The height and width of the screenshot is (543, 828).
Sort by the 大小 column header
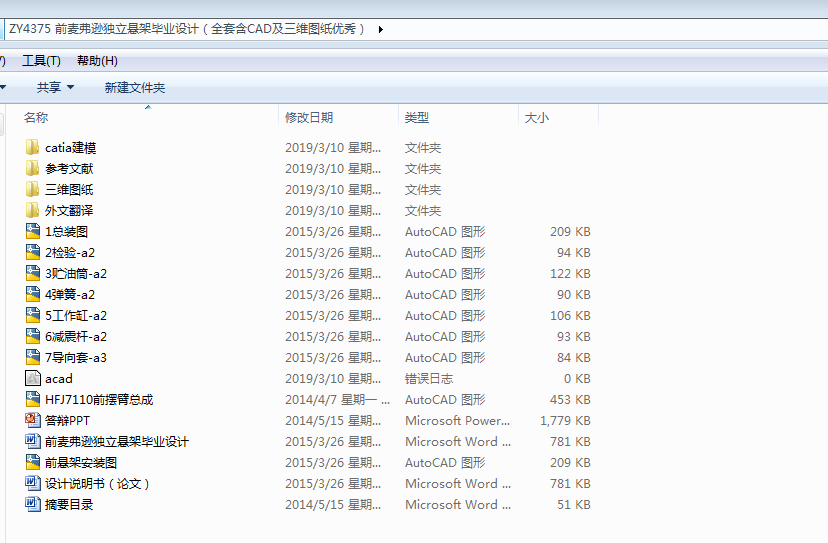[x=537, y=117]
